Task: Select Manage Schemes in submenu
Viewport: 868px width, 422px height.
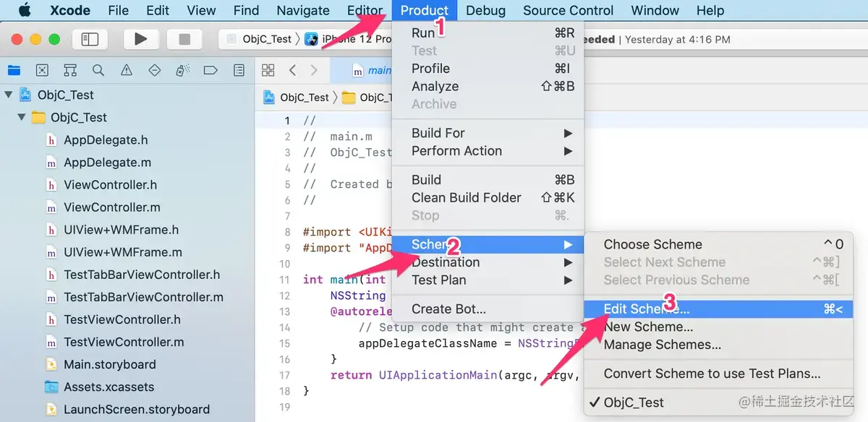Action: pos(718,345)
